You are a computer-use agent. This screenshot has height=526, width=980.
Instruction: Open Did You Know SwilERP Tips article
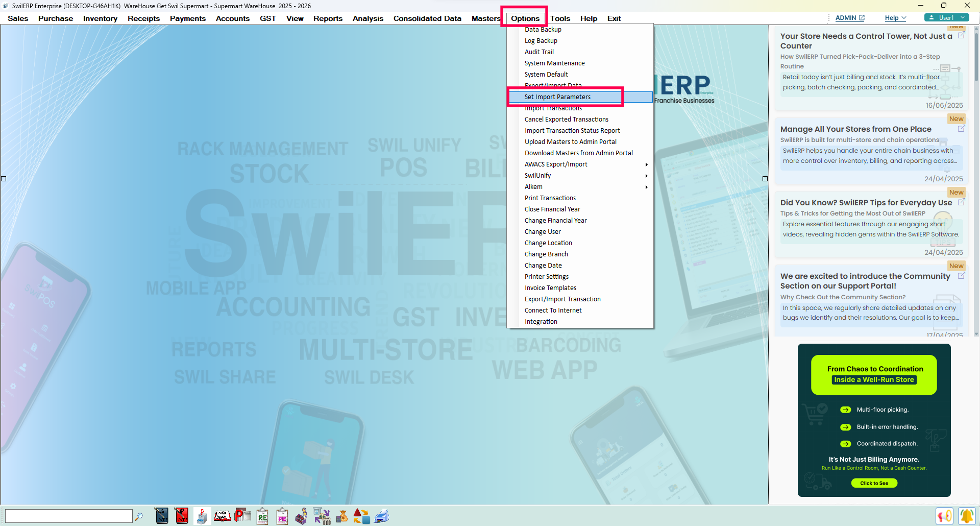[866, 203]
